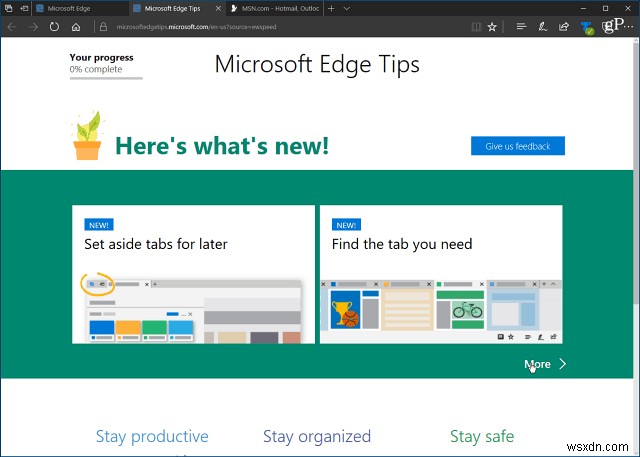Image resolution: width=640 pixels, height=457 pixels.
Task: Click Give us feedback button
Action: tap(518, 146)
